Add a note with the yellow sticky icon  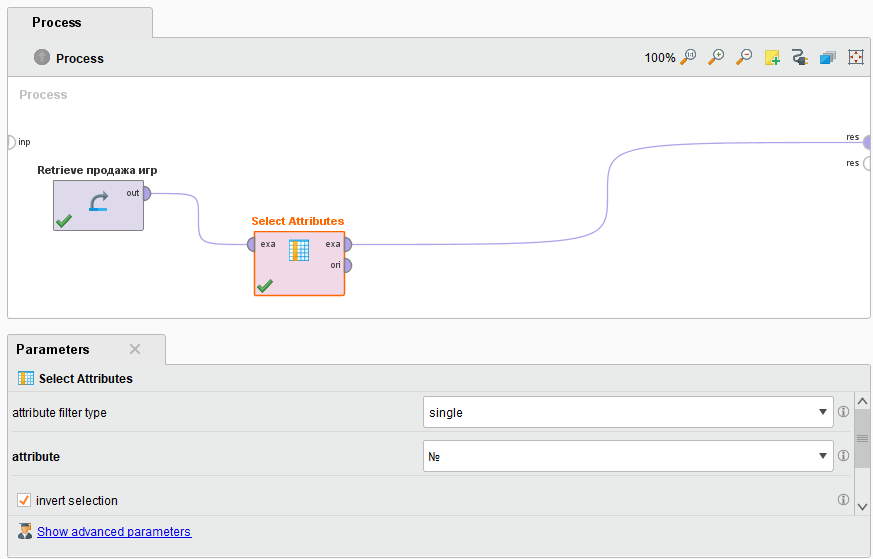click(x=772, y=57)
